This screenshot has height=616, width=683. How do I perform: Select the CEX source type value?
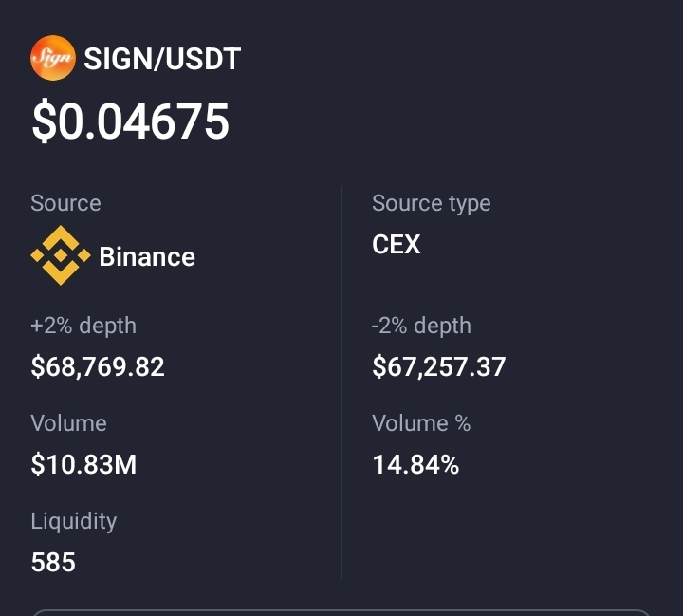[x=396, y=245]
